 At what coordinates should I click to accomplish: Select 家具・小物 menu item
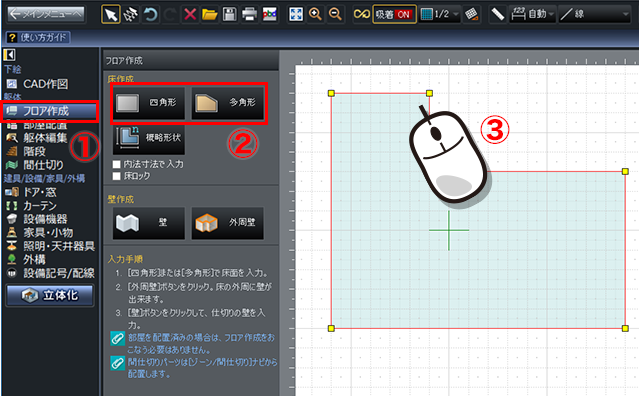pos(40,232)
